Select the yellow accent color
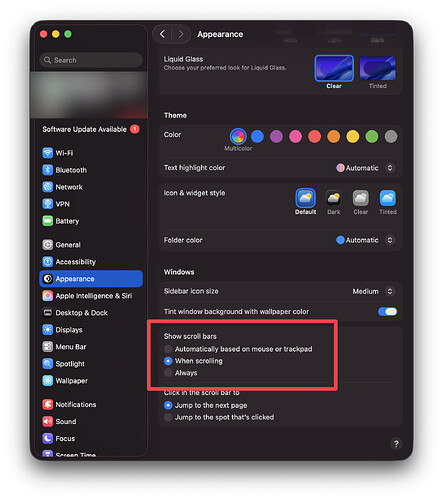443x500 pixels. (x=353, y=136)
